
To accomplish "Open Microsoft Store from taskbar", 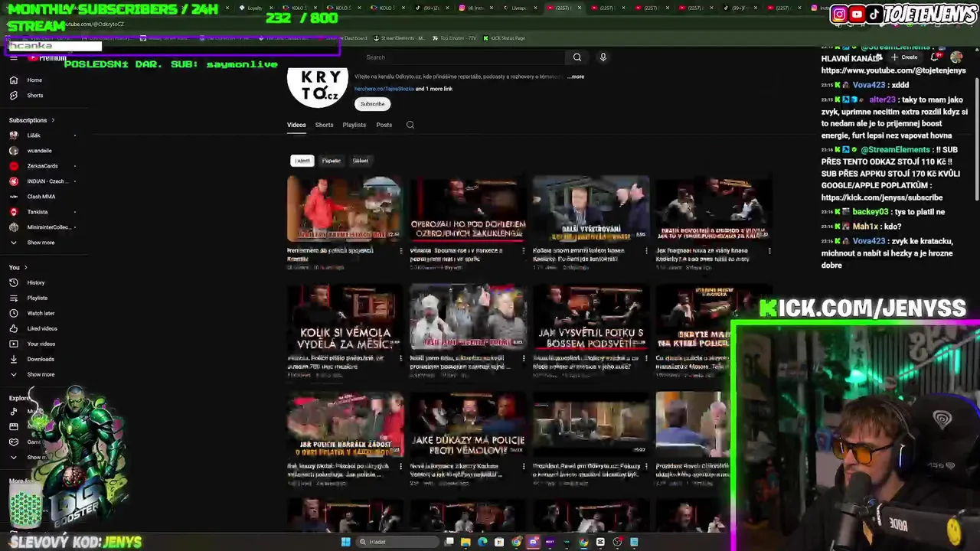I will 499,542.
